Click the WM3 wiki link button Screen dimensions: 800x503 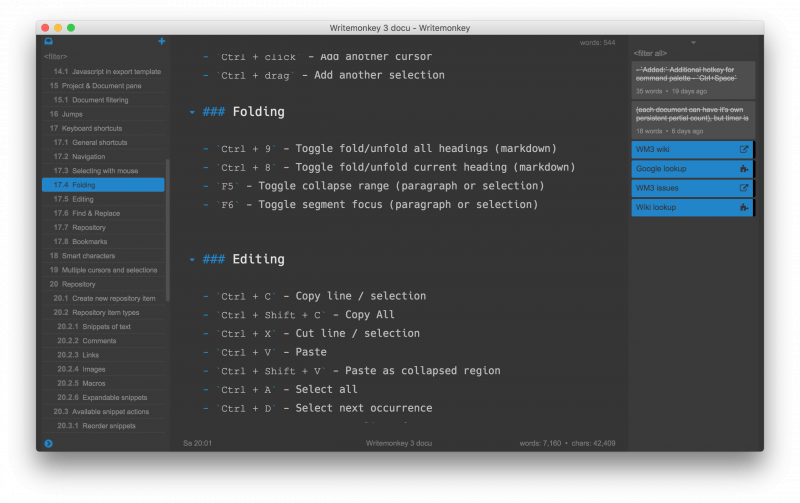coord(684,149)
